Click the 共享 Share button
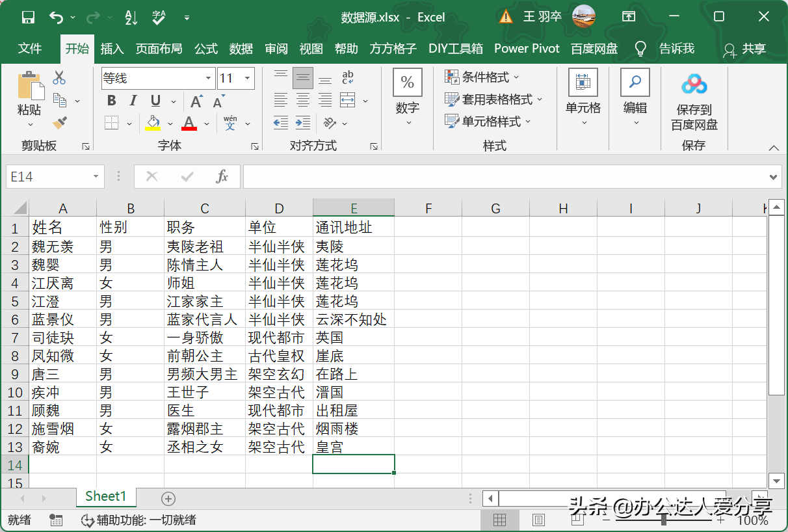788x532 pixels. [745, 49]
